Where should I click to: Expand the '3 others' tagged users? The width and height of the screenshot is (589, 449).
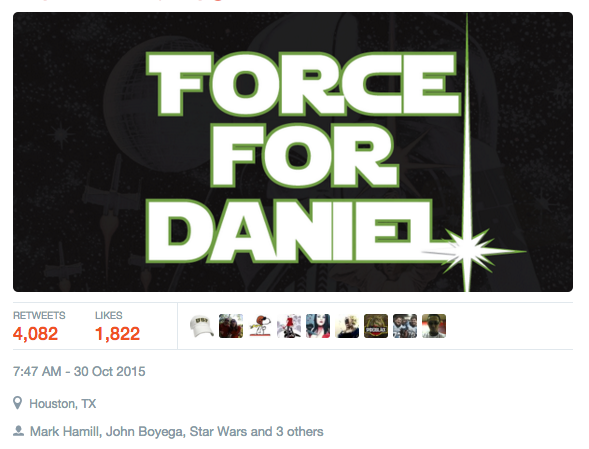(x=299, y=431)
